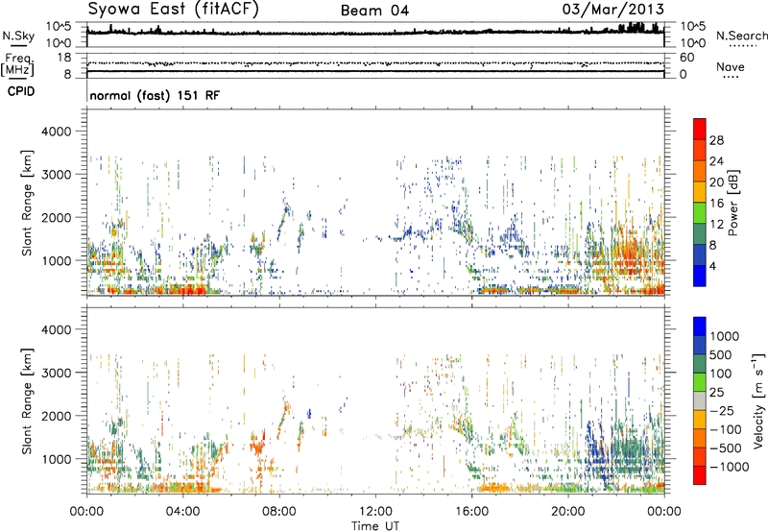Click the "N.Sky" legend label
The image size is (768, 532).
pyautogui.click(x=18, y=36)
